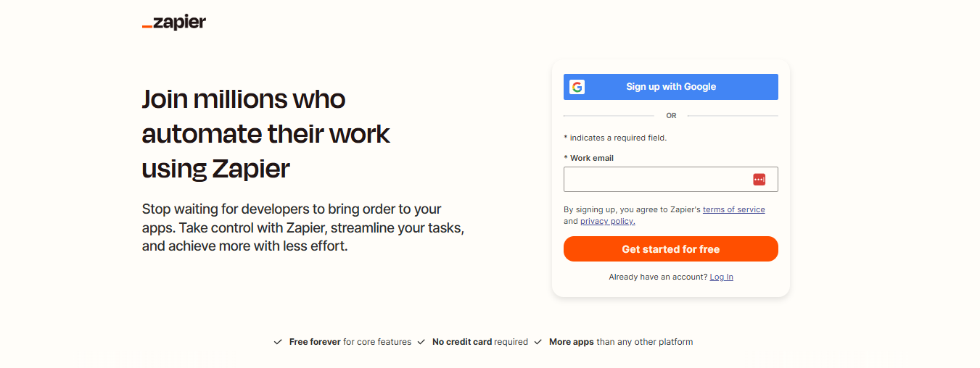The width and height of the screenshot is (980, 368).
Task: Open the terms of service link
Action: (734, 209)
